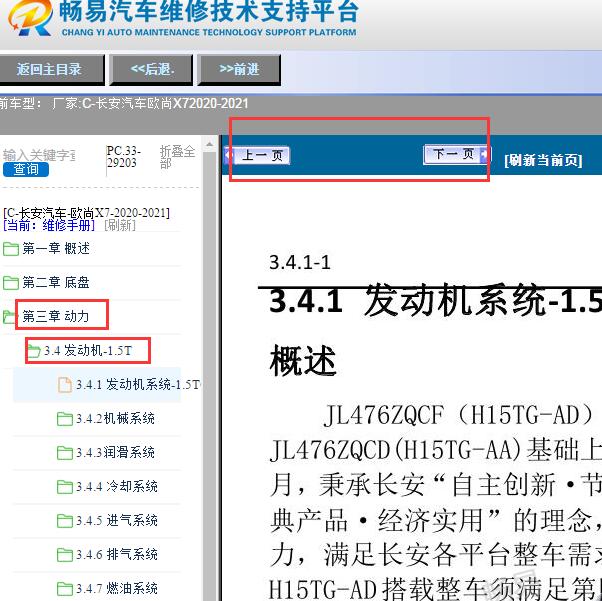Go to previous page with 上一页
This screenshot has height=601, width=602.
point(257,156)
